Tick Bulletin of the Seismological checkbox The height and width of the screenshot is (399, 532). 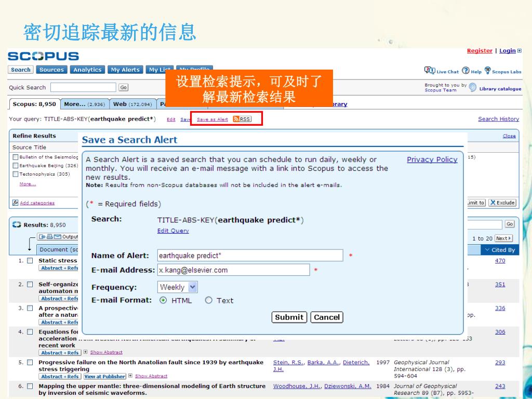[15, 157]
